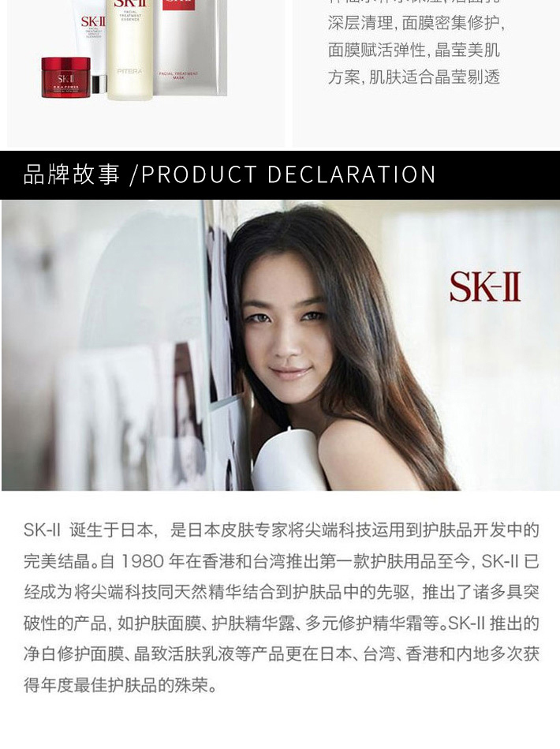This screenshot has width=560, height=749.
Task: Click the paragraph line starting SK-II 诞生于日本
Action: tap(282, 530)
